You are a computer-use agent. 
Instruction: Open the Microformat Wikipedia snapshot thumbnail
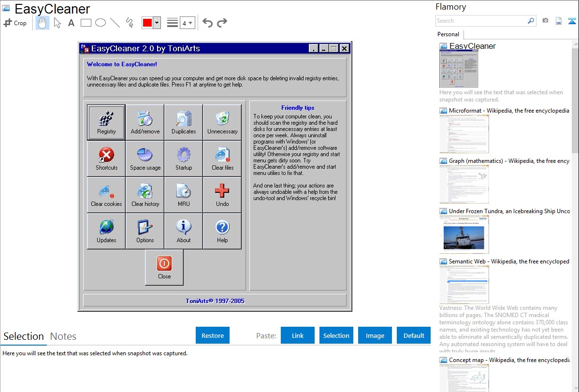(x=464, y=134)
